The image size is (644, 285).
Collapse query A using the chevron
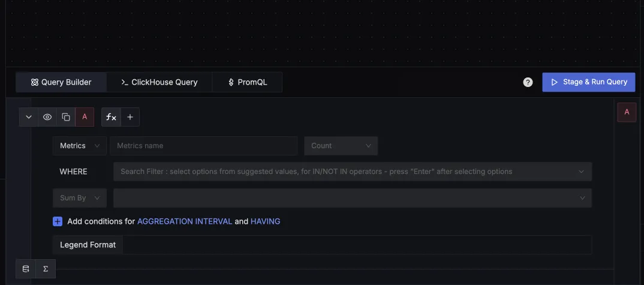pyautogui.click(x=29, y=117)
